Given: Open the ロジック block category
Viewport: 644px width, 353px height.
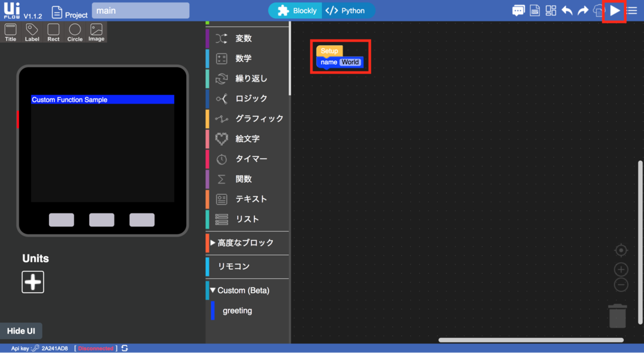Looking at the screenshot, I should (x=248, y=99).
